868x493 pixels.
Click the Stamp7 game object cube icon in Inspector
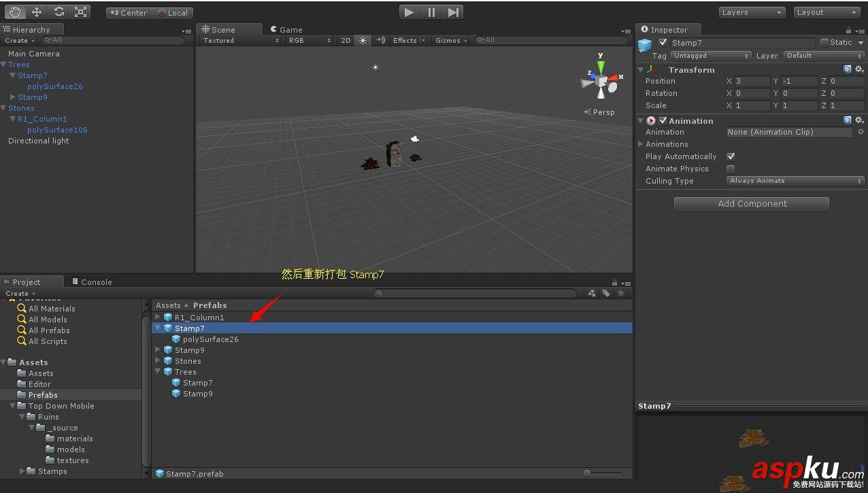coord(645,45)
